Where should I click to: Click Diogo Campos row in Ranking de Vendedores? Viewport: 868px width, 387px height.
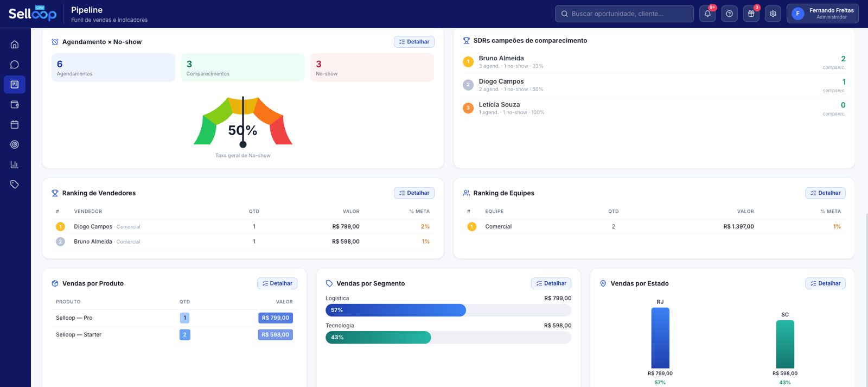(x=242, y=227)
